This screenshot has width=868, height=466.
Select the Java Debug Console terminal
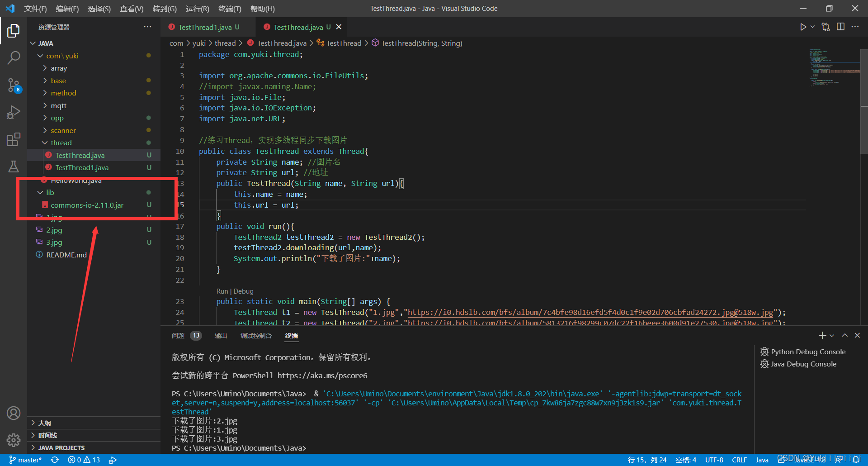(798, 364)
